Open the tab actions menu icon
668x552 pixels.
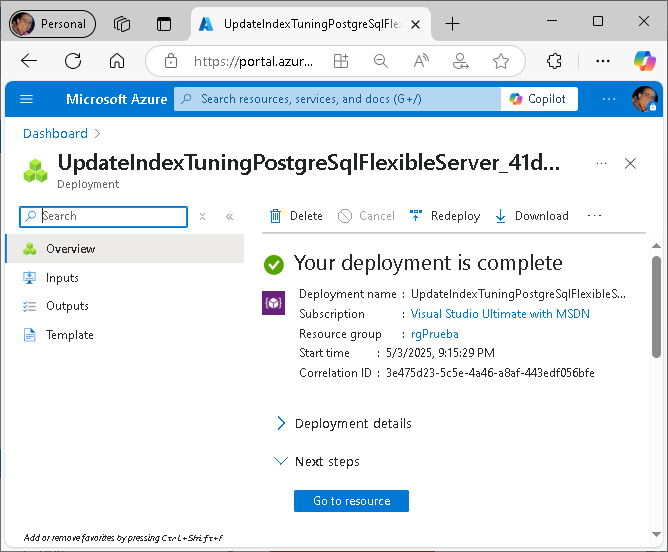[x=164, y=24]
